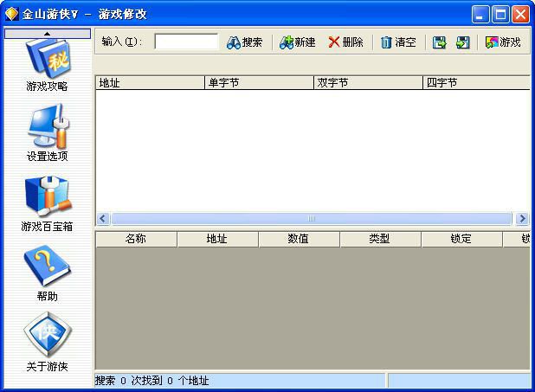This screenshot has width=535, height=392.
Task: Click the 金山游侠 title bar app icon
Action: (x=11, y=14)
